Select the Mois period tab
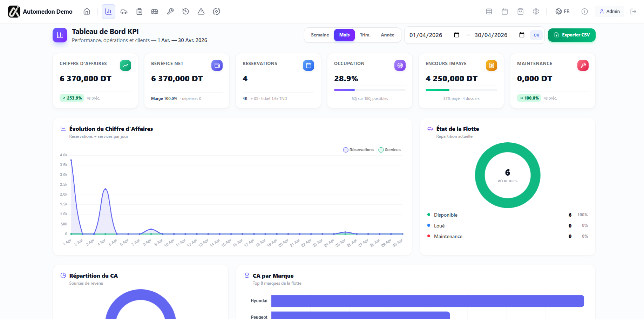The width and height of the screenshot is (644, 319). pos(344,35)
